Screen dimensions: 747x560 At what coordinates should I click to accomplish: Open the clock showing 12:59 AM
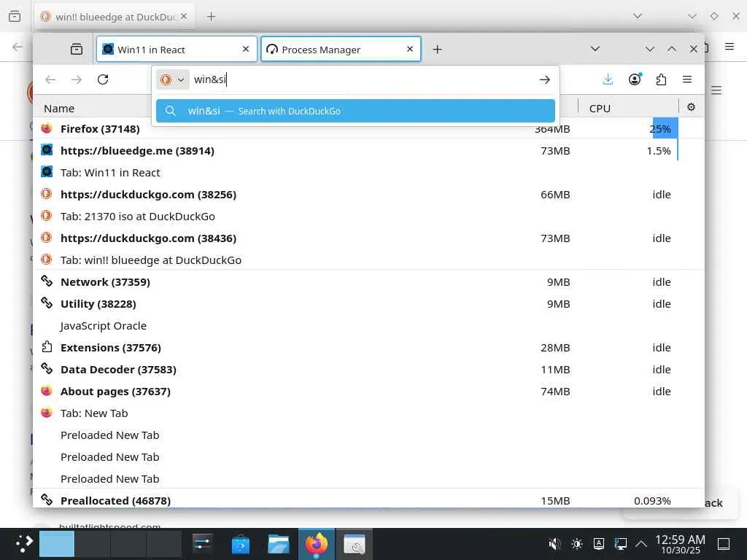[x=680, y=544]
